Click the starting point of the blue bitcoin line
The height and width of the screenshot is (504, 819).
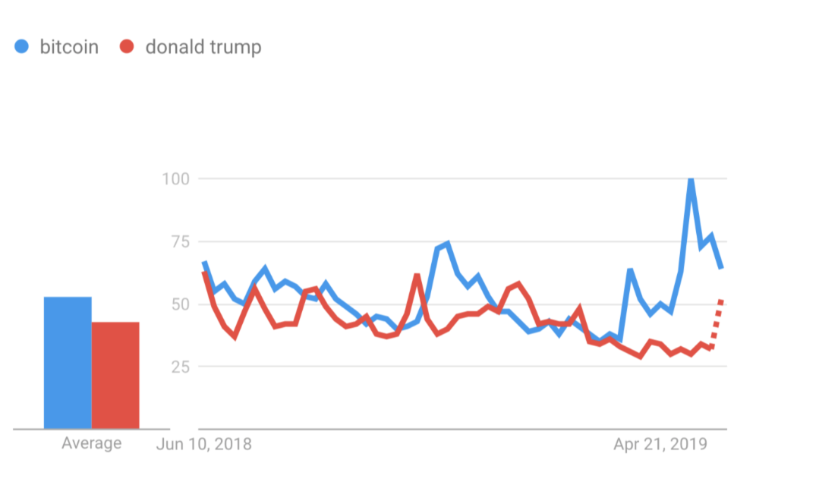204,263
